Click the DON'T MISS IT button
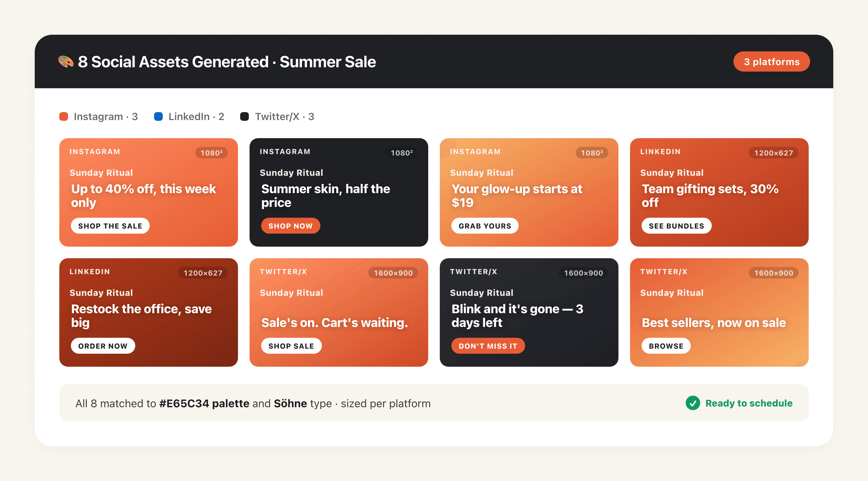This screenshot has width=868, height=481. click(488, 346)
